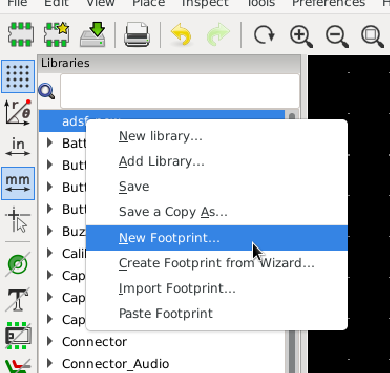
Task: Switch units to inches
Action: tap(18, 148)
